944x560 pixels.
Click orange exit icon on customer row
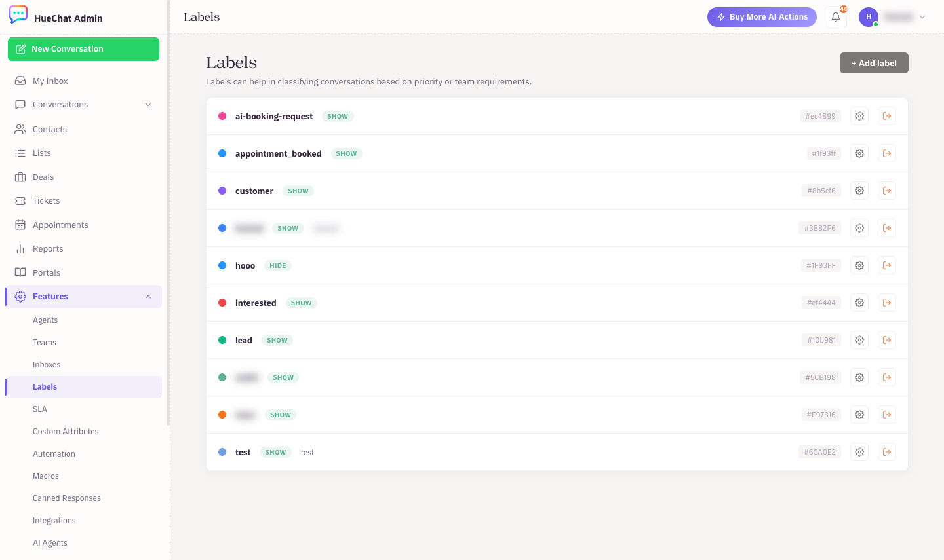pyautogui.click(x=887, y=191)
